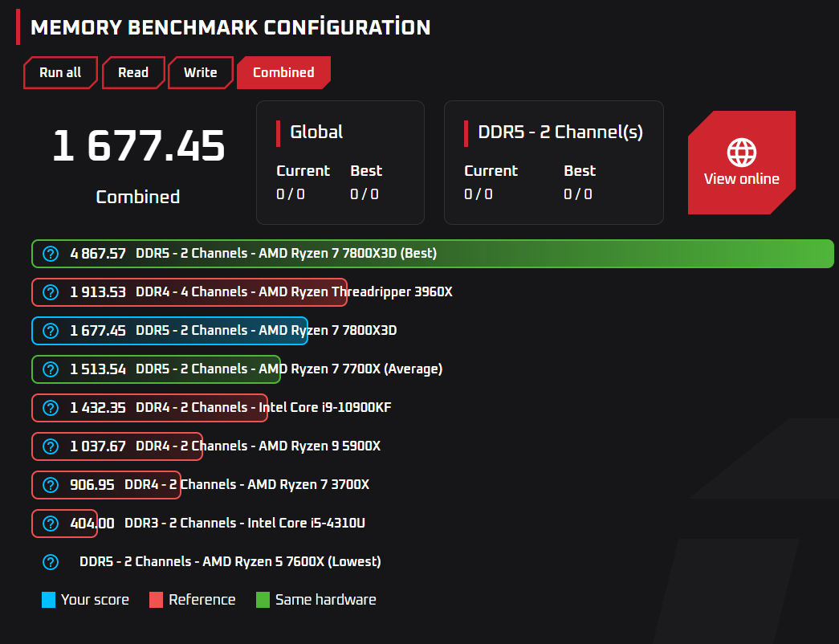Viewport: 839px width, 644px height.
Task: Open help icon for Ryzen 7 7700X Average row
Action: pyautogui.click(x=51, y=369)
